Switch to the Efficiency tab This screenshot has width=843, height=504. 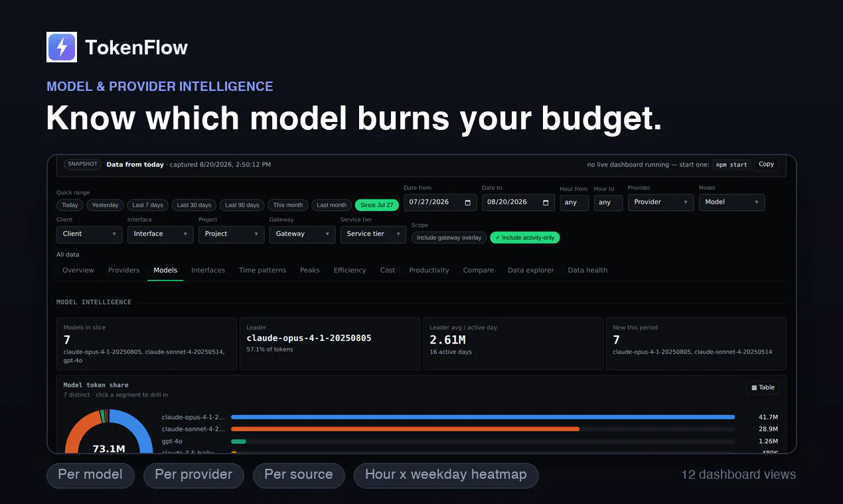350,271
